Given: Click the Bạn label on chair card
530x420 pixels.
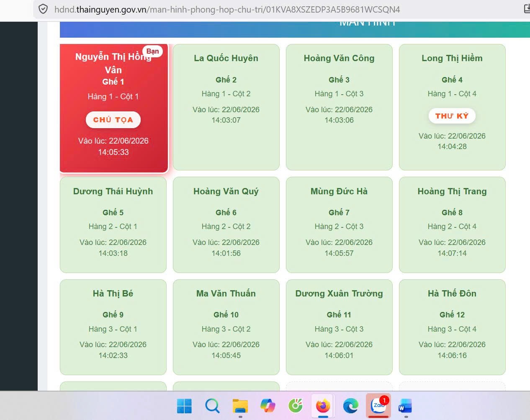Looking at the screenshot, I should [x=153, y=52].
